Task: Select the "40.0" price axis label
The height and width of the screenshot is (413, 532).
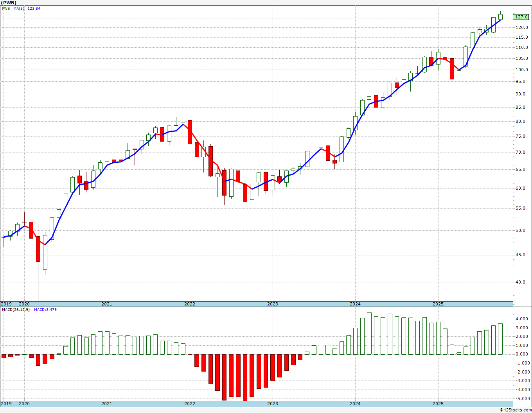Action: pos(521,282)
